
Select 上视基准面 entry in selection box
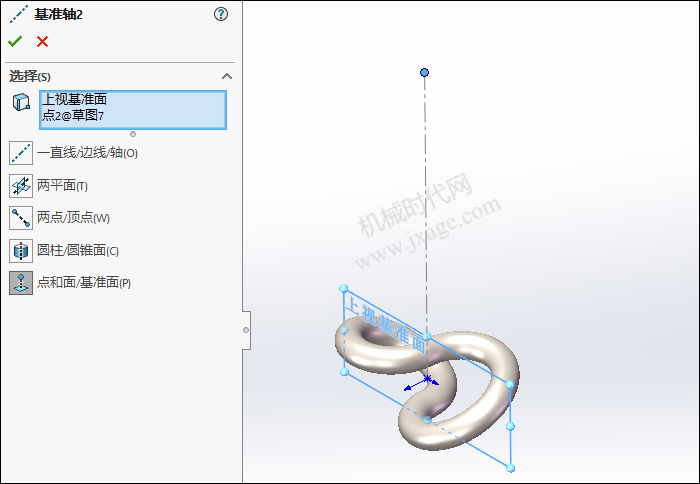pos(74,99)
